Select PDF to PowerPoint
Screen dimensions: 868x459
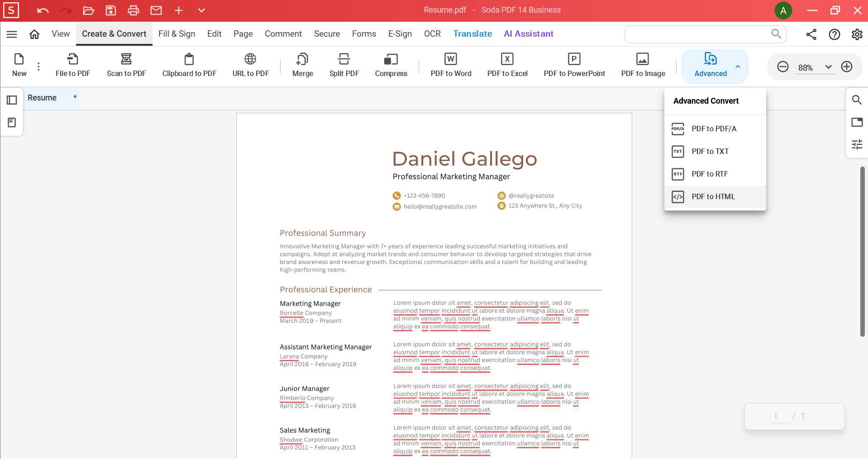pyautogui.click(x=574, y=65)
